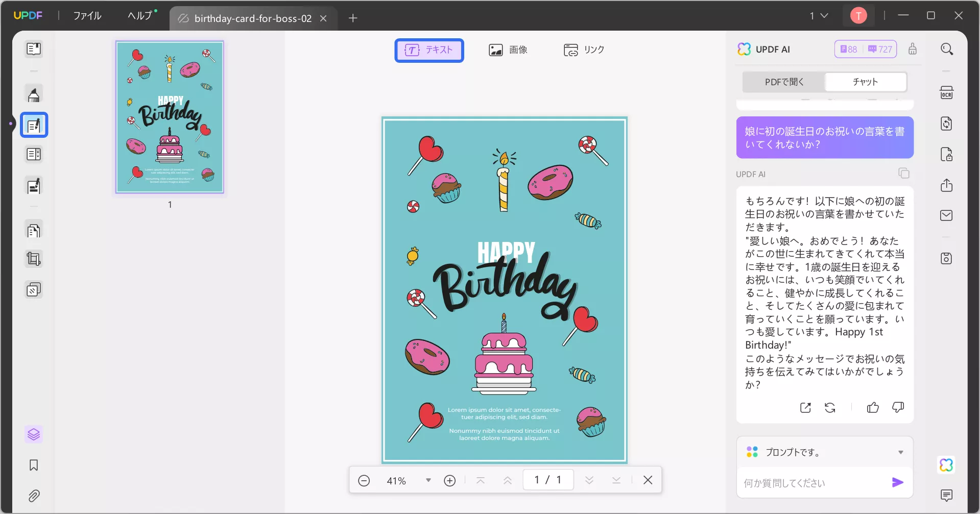Select the チャット mode toggle
The width and height of the screenshot is (980, 514).
[865, 82]
